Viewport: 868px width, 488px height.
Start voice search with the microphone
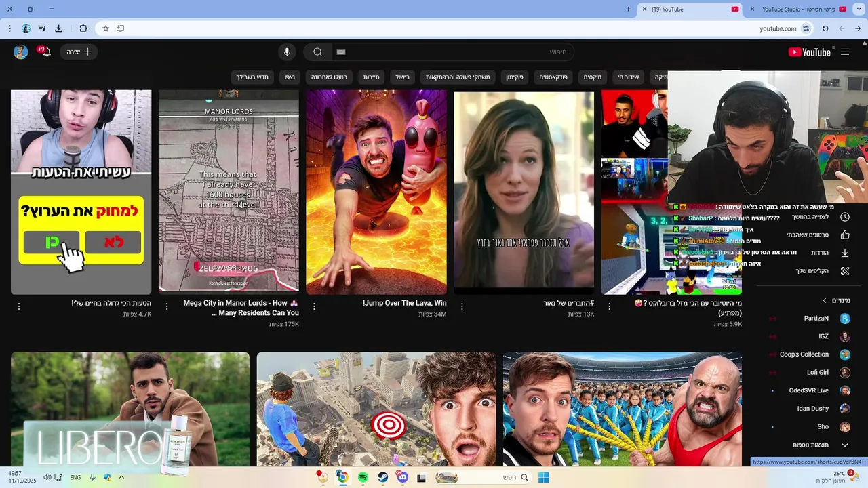(x=287, y=52)
